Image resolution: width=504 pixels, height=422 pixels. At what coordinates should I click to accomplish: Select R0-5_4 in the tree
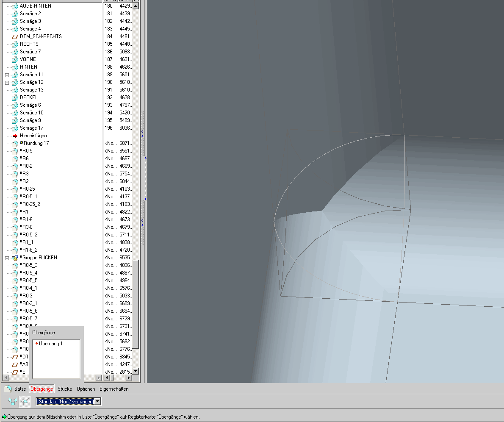pyautogui.click(x=30, y=273)
